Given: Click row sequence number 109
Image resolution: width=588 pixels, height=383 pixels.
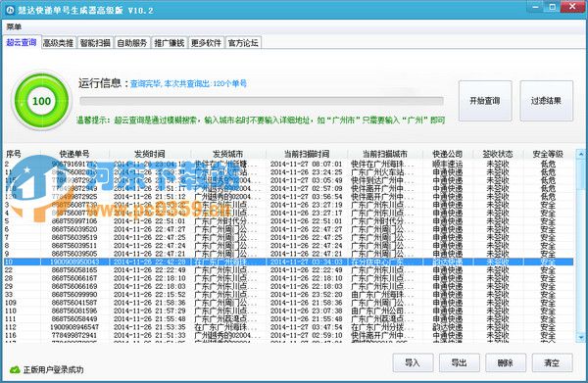Looking at the screenshot, I should click(x=11, y=303).
